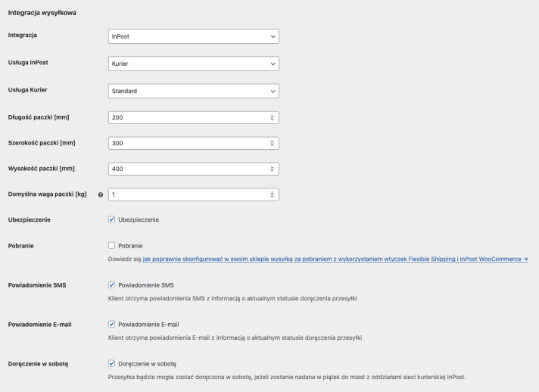Focus the Wysokość paczki field containing 400
539x392 pixels.
[x=194, y=169]
